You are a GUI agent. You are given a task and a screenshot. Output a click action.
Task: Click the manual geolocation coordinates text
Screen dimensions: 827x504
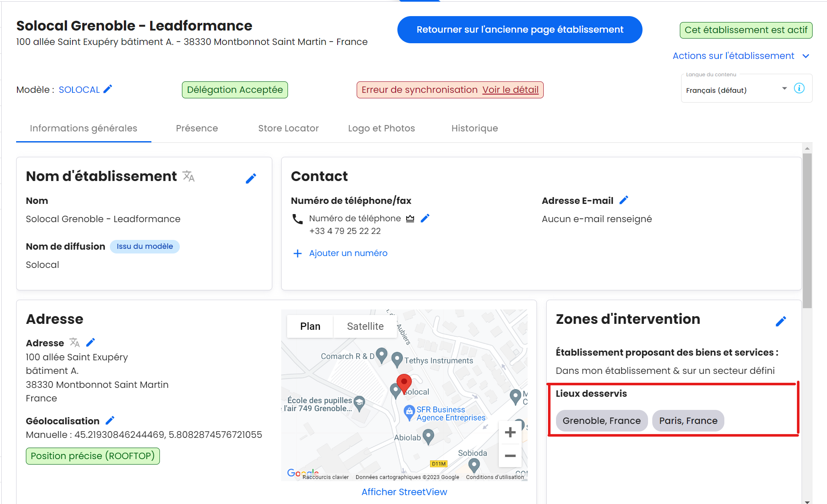pos(144,435)
